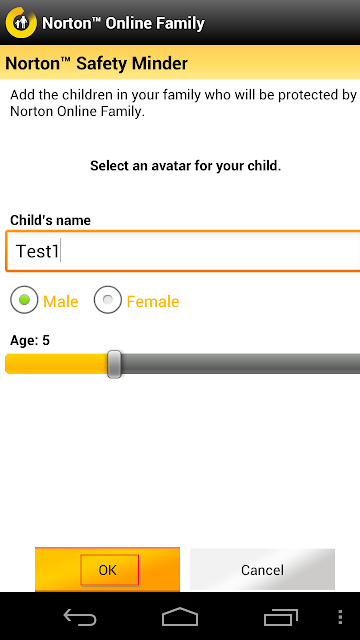Select the Male radio button
Viewport: 360px width, 640px height.
pos(24,300)
